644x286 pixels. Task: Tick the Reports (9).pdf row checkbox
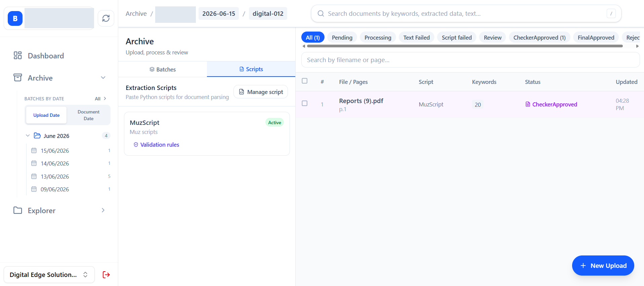305,103
